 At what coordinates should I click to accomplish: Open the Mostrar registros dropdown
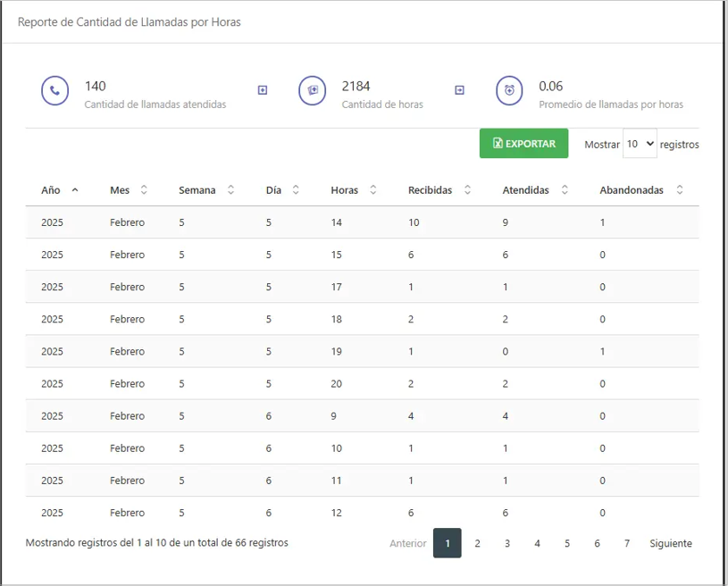640,144
